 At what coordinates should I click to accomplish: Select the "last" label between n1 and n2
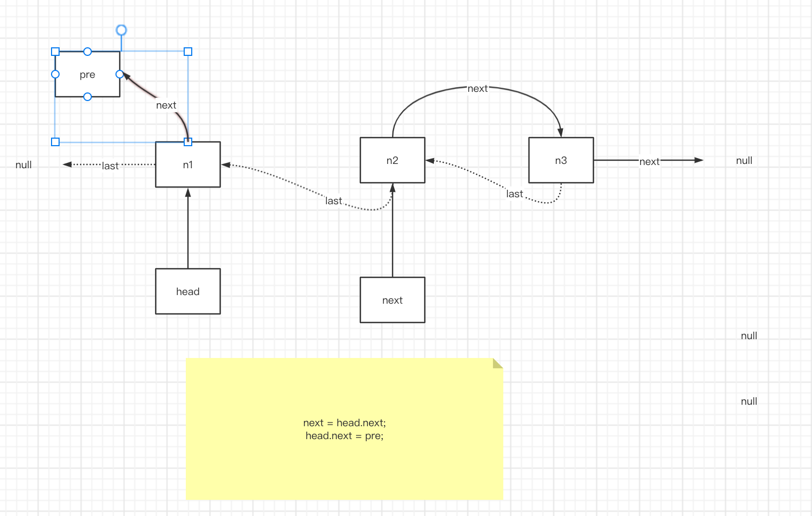[334, 201]
